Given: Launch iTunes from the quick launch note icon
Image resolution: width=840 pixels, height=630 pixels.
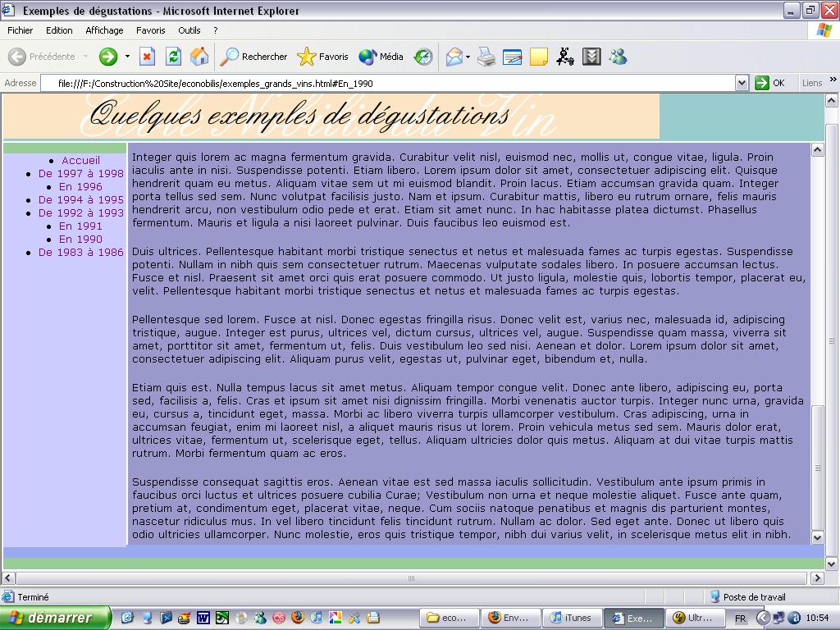Looking at the screenshot, I should pyautogui.click(x=317, y=618).
